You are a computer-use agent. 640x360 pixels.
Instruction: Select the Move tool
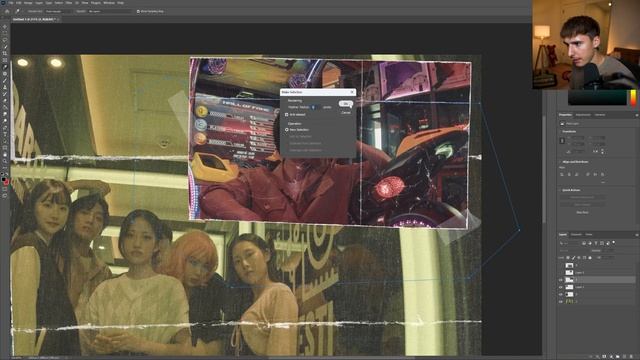(x=4, y=27)
